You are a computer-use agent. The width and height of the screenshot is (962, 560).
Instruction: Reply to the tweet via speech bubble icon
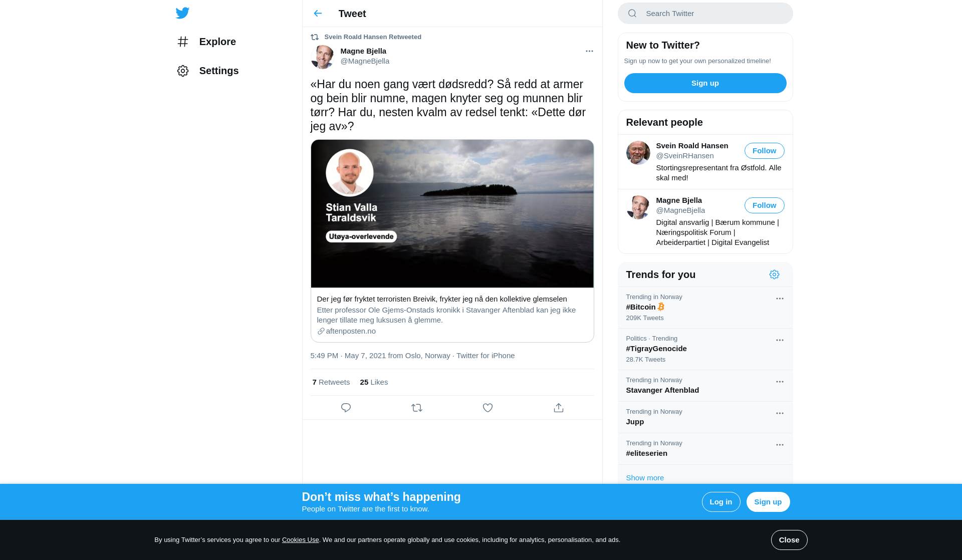click(346, 408)
